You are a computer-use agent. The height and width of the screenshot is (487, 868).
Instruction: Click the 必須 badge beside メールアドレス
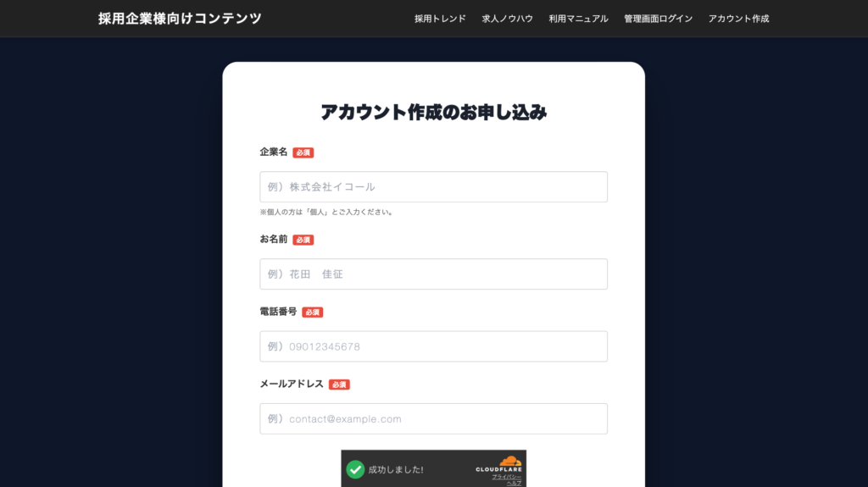coord(339,385)
